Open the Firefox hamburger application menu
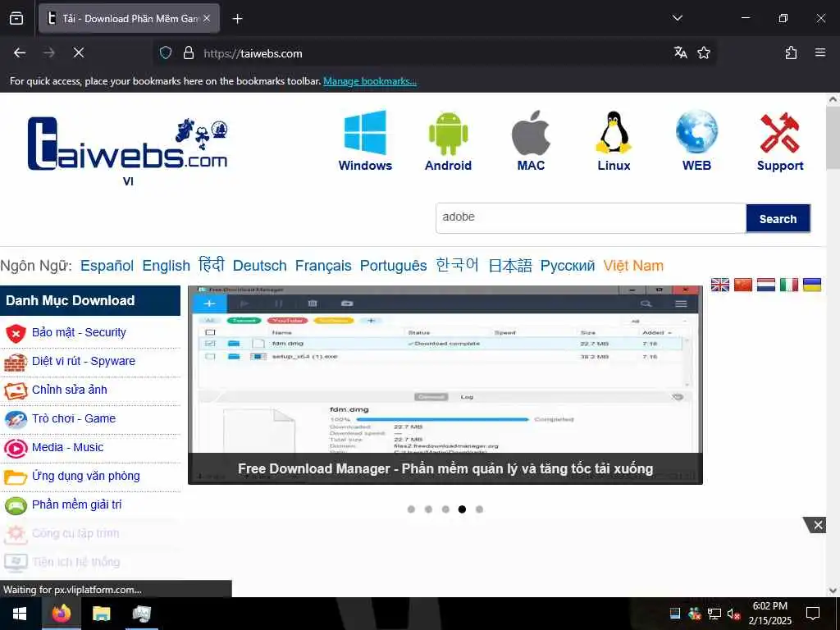The width and height of the screenshot is (840, 630). pos(820,52)
